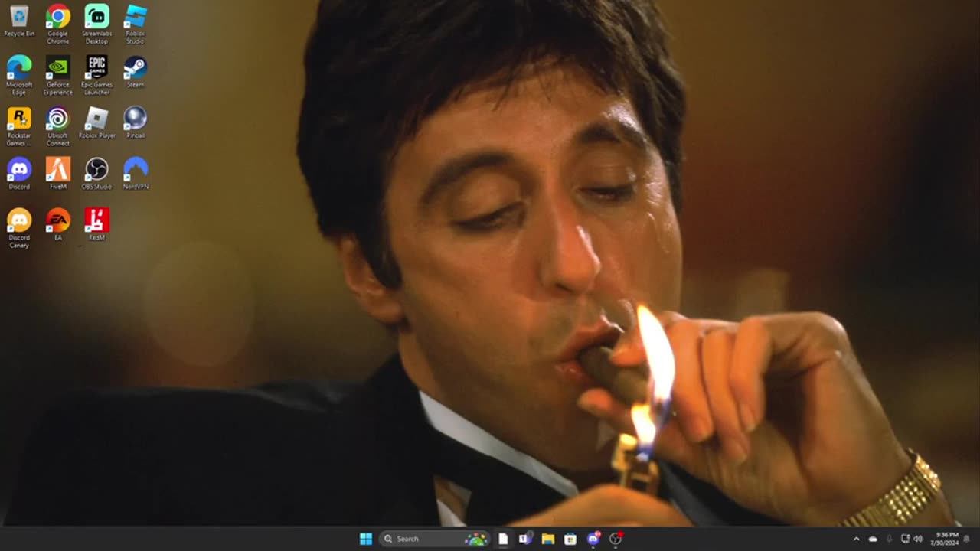Click the microphone tray icon

tap(889, 539)
